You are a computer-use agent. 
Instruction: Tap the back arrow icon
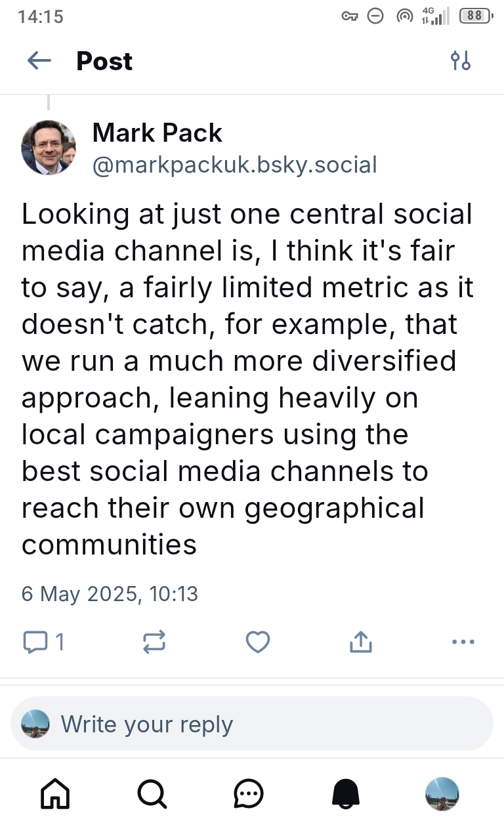(x=39, y=61)
